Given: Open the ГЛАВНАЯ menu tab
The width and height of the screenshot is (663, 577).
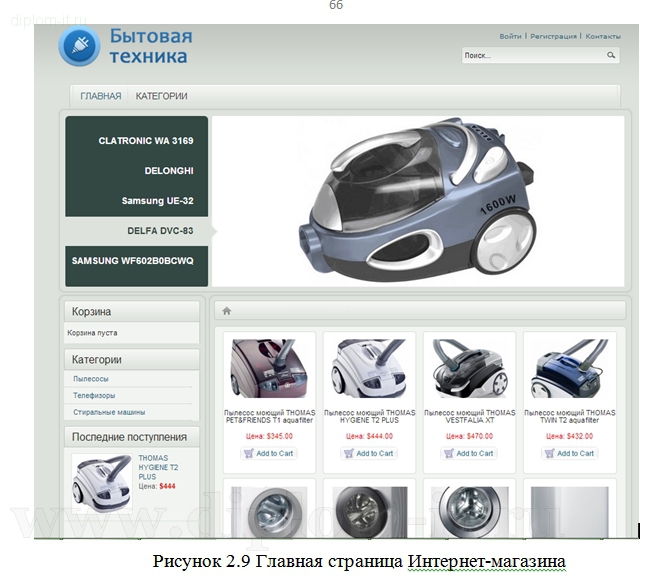Looking at the screenshot, I should (100, 96).
